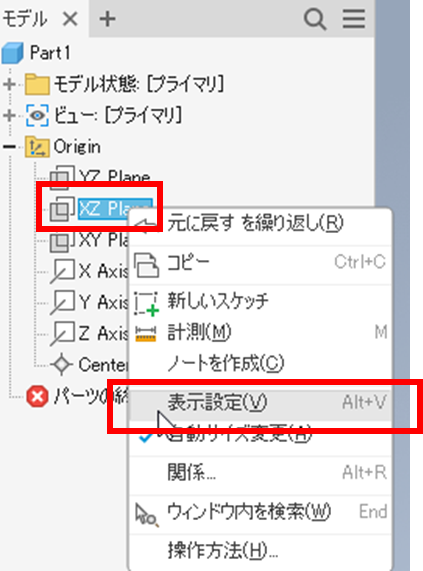Open the browser search magnifier icon
Viewport: 423px width, 571px height.
315,18
